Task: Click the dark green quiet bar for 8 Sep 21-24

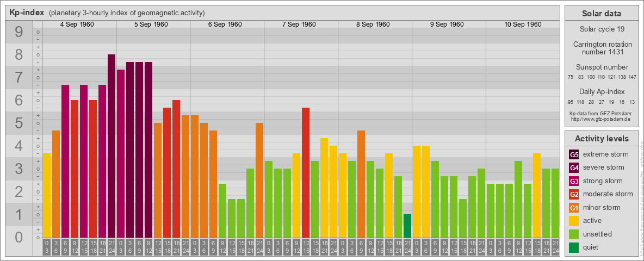Action: [407, 226]
